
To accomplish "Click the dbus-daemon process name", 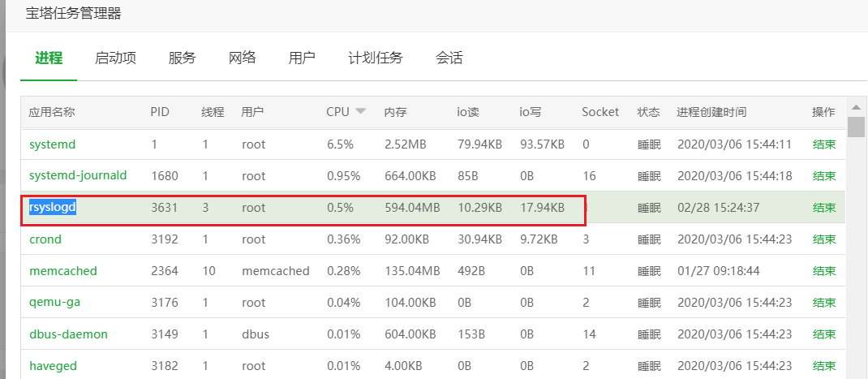I will (69, 334).
